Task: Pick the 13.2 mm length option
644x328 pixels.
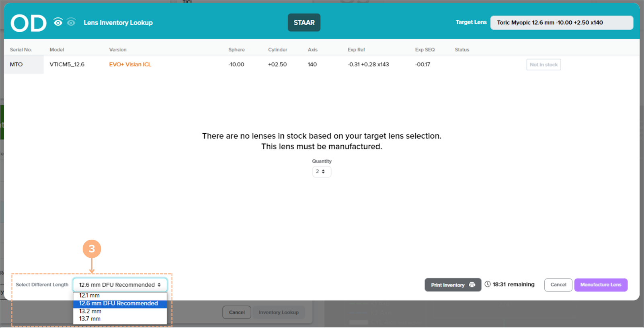Action: click(90, 311)
